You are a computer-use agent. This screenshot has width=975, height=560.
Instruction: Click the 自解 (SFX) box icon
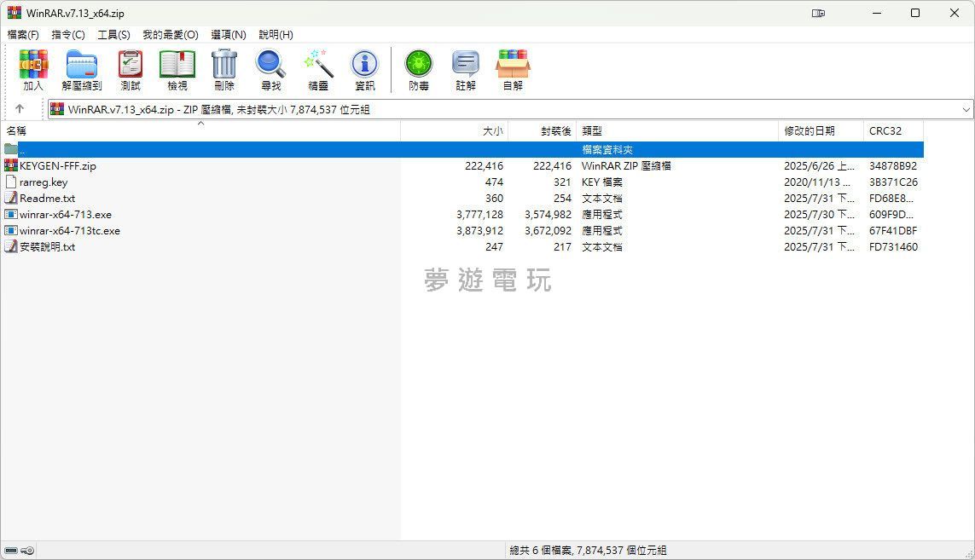click(513, 70)
